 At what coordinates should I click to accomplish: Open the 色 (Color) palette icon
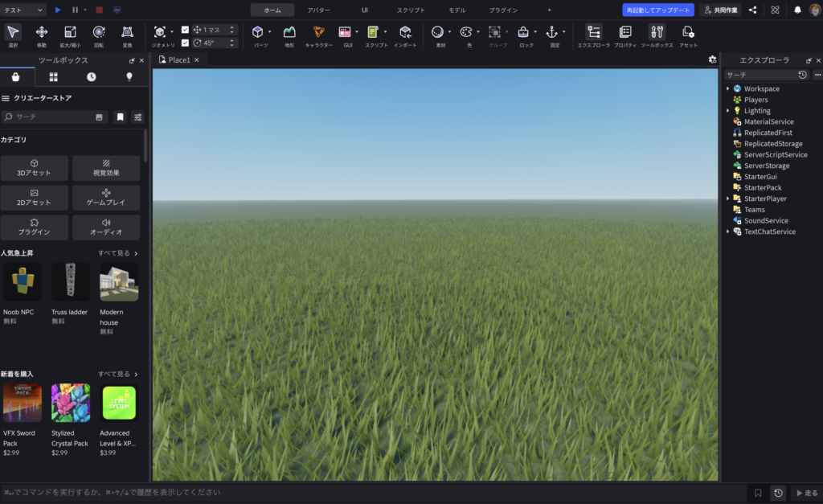coord(466,32)
